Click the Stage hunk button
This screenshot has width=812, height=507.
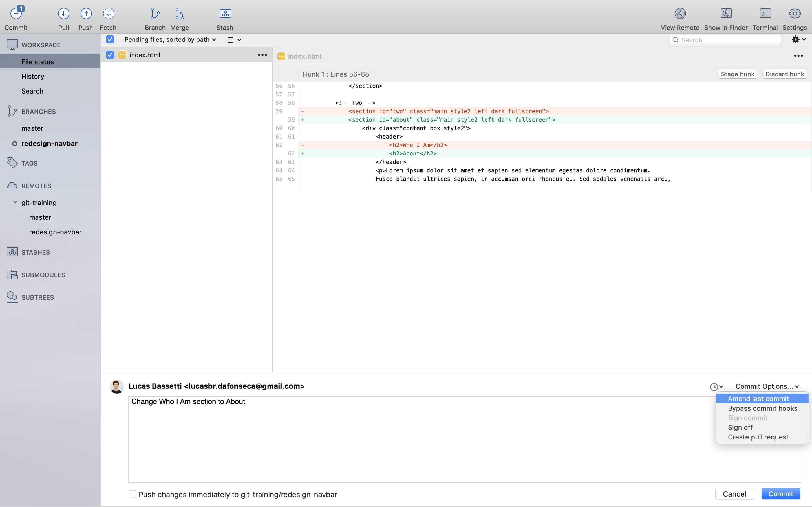(737, 74)
